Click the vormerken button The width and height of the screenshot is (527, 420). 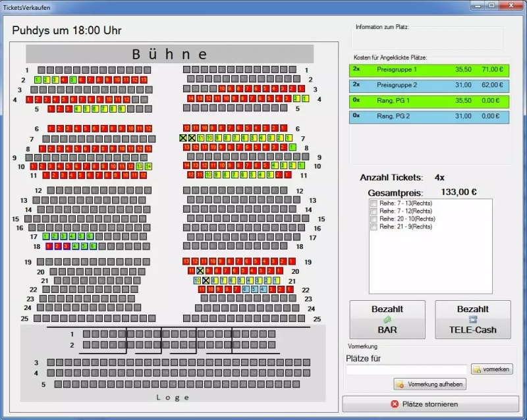491,369
